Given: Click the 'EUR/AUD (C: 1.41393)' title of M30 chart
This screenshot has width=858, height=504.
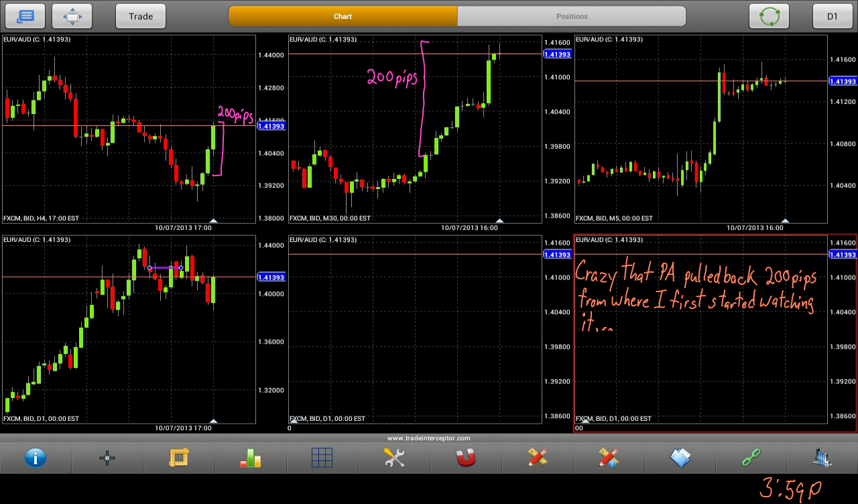Looking at the screenshot, I should [x=323, y=40].
